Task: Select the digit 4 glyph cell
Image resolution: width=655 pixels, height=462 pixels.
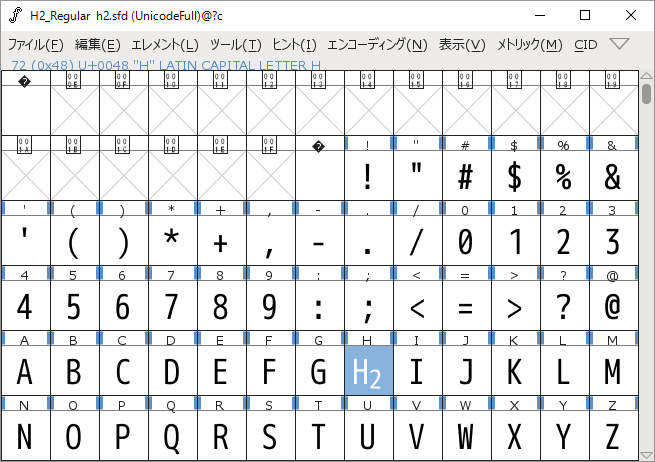Action: point(25,305)
